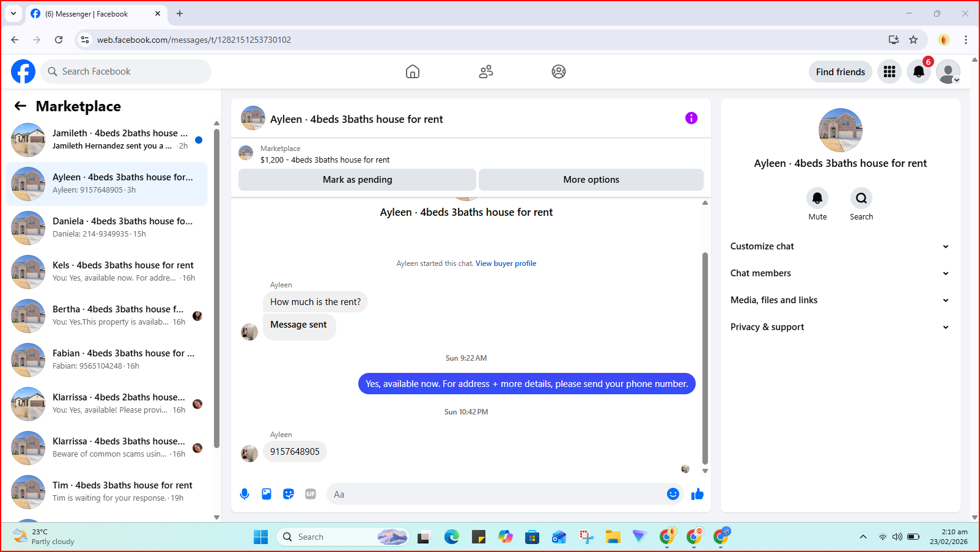
Task: Open tab search dropdown in Chrome
Action: (x=13, y=13)
